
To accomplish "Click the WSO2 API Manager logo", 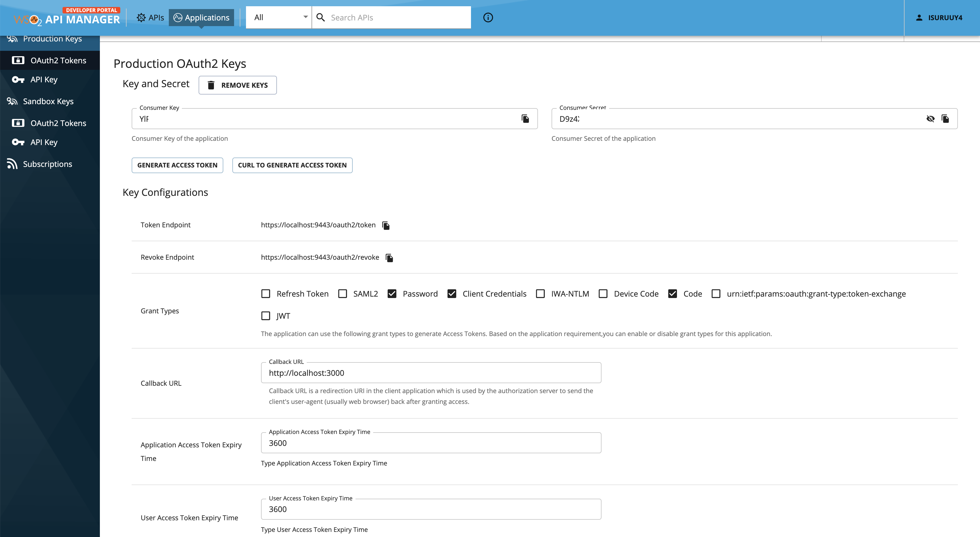I will 67,17.
